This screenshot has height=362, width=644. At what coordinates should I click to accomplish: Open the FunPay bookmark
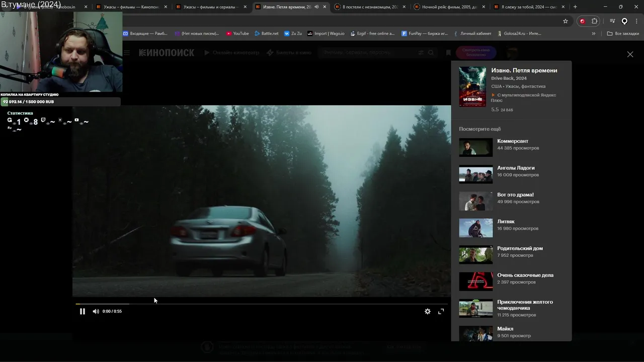click(x=425, y=34)
